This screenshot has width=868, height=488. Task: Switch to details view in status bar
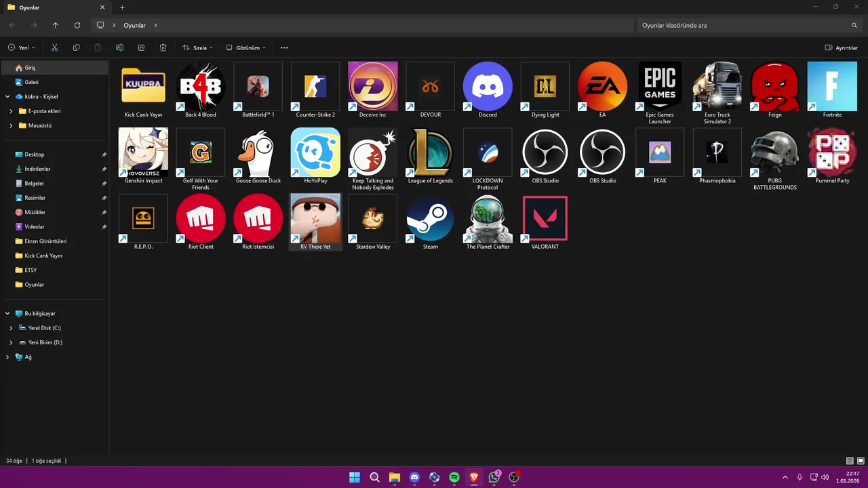coord(850,461)
